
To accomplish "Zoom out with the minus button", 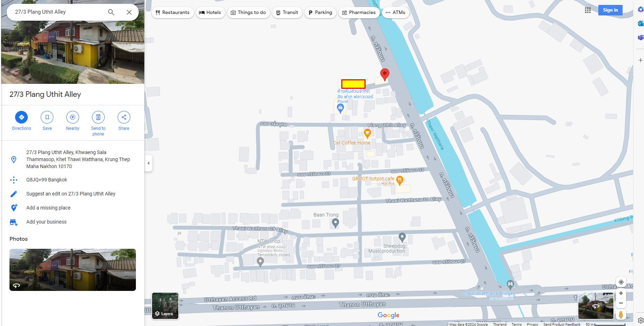I will click(621, 303).
